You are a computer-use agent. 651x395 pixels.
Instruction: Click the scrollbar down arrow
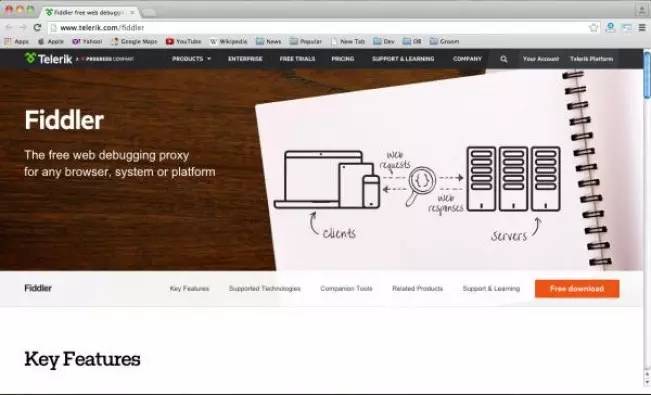click(647, 382)
